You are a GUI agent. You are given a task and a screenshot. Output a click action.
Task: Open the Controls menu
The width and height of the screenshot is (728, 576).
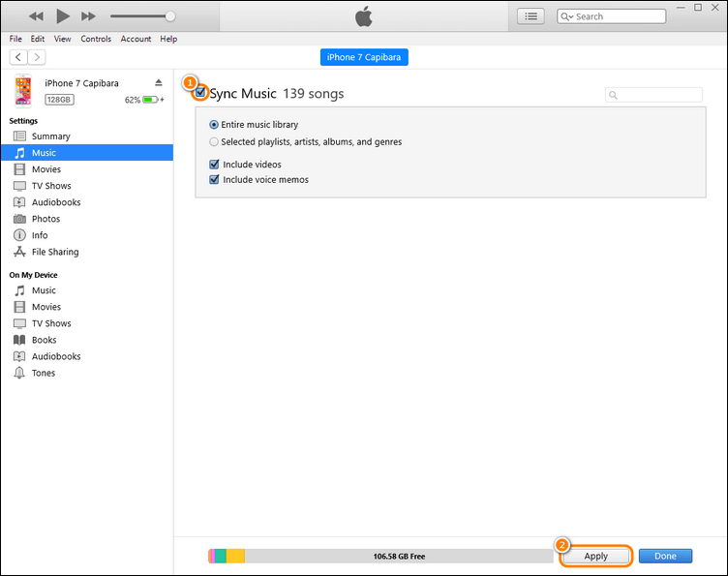(96, 39)
